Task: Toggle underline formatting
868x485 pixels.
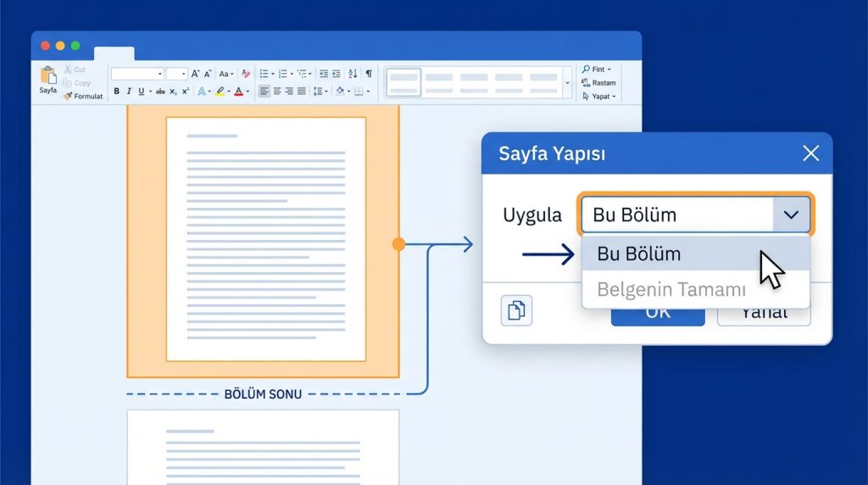Action: (x=142, y=92)
